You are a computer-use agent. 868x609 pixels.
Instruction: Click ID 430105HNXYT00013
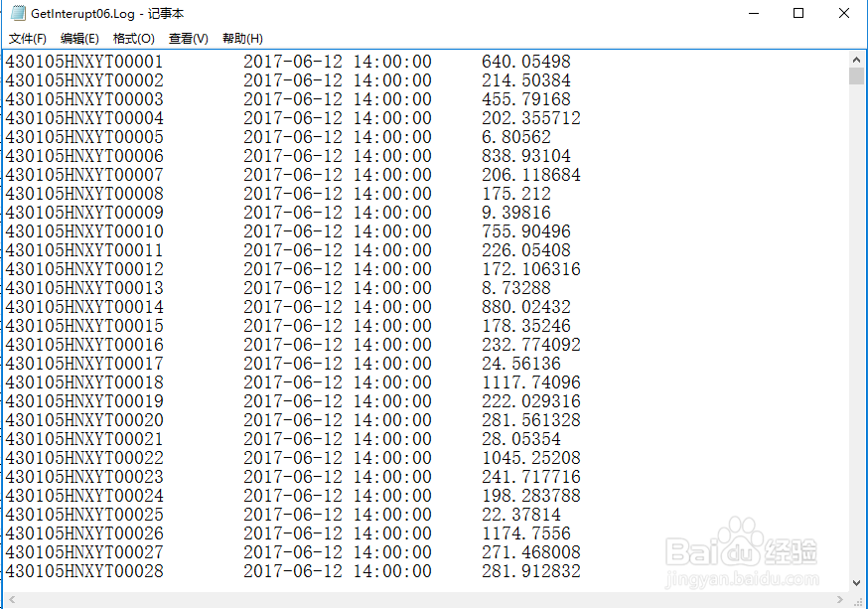84,288
